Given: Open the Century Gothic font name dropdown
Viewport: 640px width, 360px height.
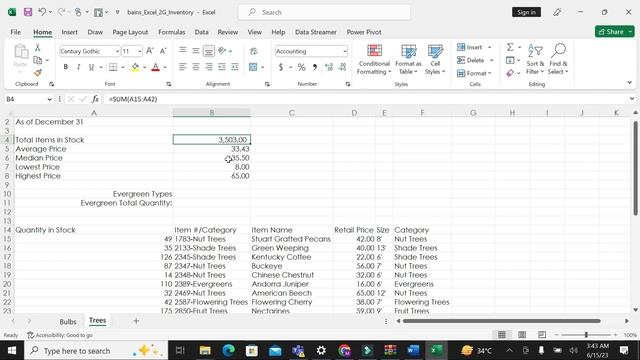Looking at the screenshot, I should pos(117,51).
